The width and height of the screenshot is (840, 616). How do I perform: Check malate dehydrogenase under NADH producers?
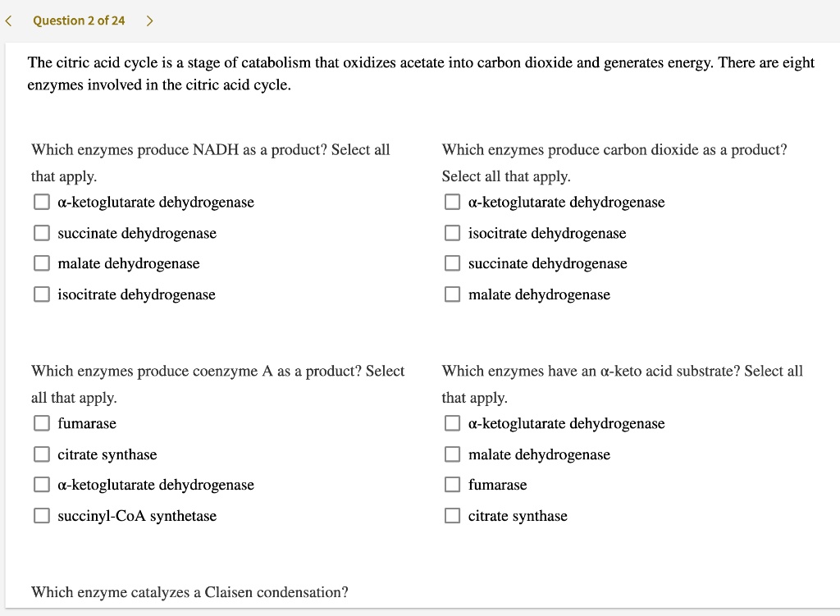[x=41, y=262]
